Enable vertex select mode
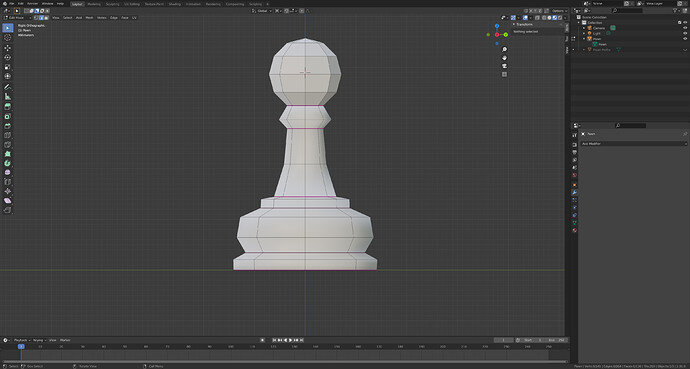Viewport: 690px width, 369px height. click(x=37, y=18)
